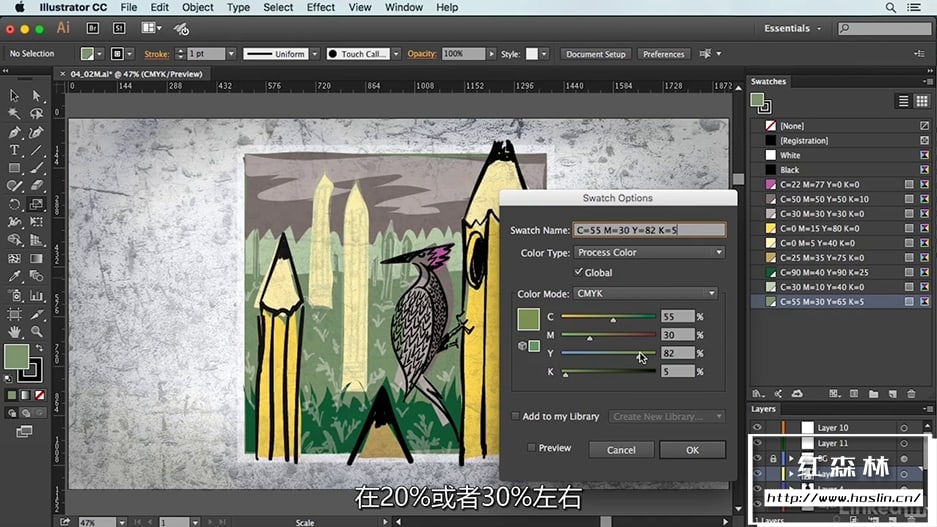This screenshot has width=937, height=527.
Task: Uncheck the Global checkbox
Action: pos(578,272)
